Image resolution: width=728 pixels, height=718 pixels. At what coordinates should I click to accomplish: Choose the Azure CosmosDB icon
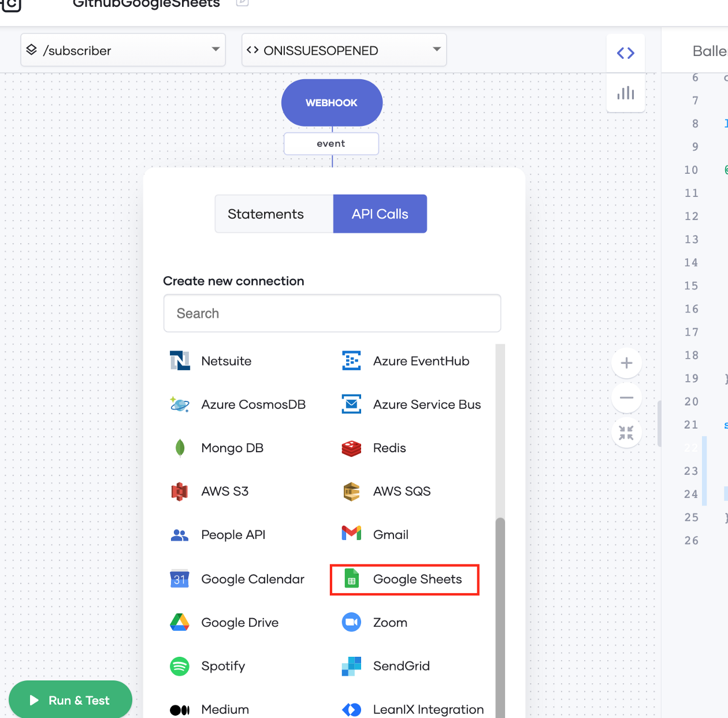click(180, 404)
